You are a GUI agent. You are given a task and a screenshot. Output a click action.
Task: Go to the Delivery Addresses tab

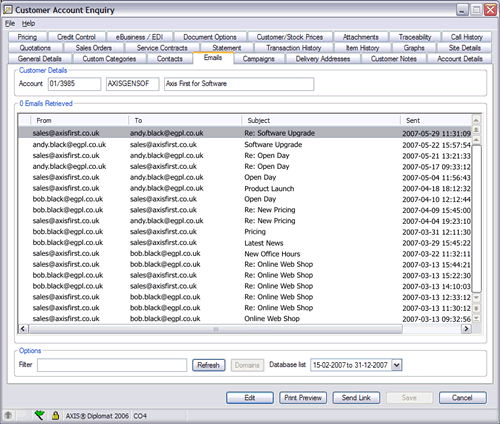323,59
